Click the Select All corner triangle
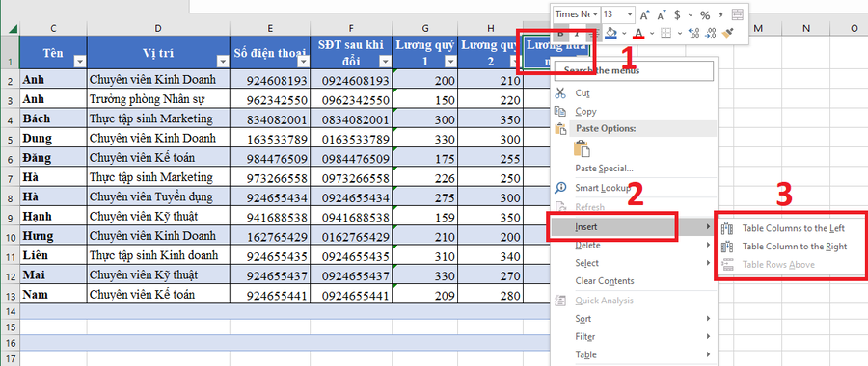Screen dimensions: 868x366 (14, 30)
